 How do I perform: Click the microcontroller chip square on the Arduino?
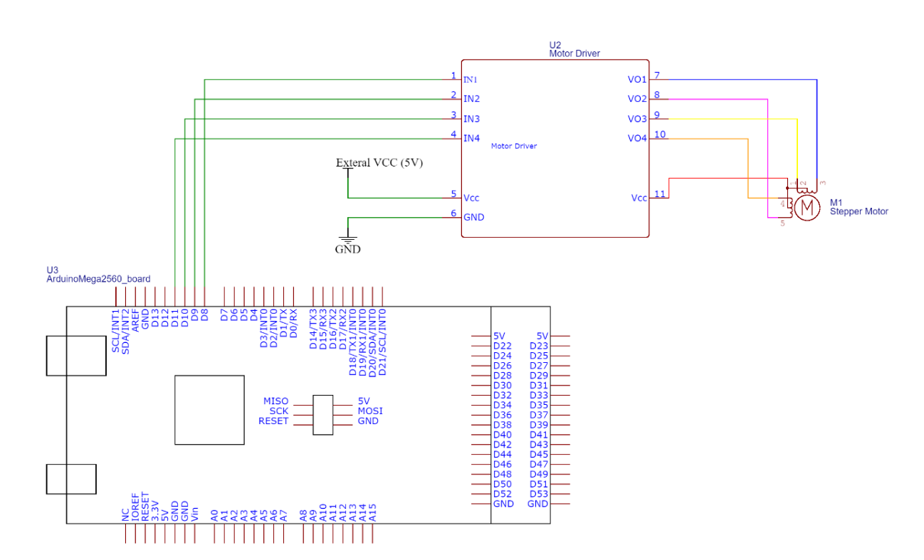coord(209,411)
